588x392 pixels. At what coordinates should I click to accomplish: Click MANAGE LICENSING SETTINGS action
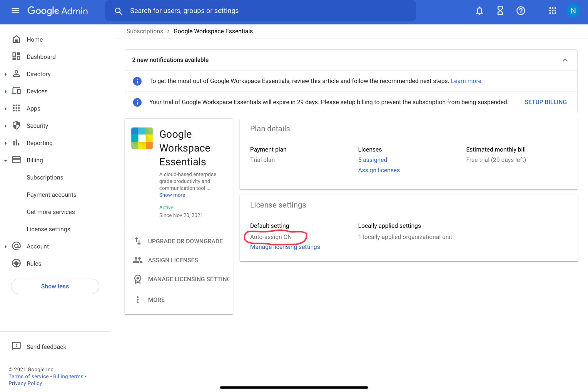tap(188, 279)
